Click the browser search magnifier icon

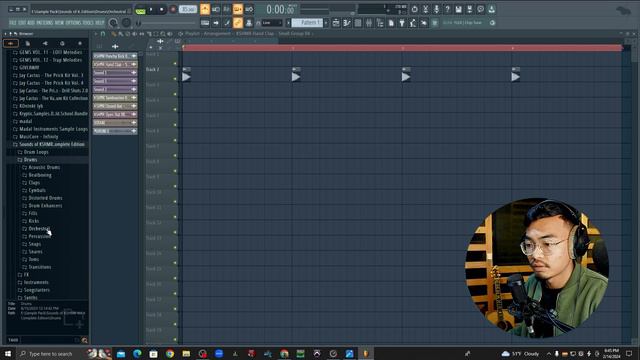click(84, 340)
